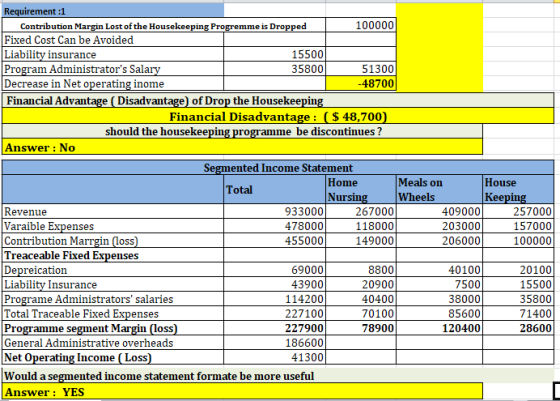The width and height of the screenshot is (560, 401).
Task: Select Home Nursing revenue 267000
Action: point(361,211)
